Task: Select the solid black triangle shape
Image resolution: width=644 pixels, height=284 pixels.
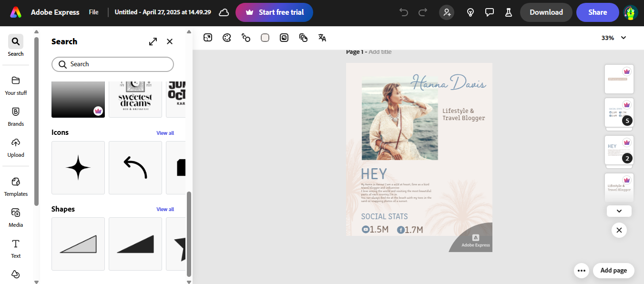Action: 135,244
